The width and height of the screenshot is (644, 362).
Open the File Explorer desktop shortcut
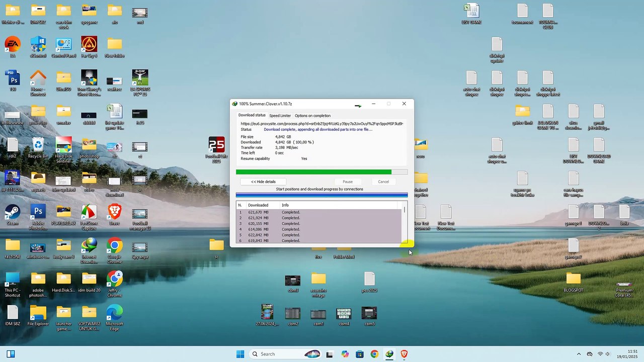pyautogui.click(x=38, y=315)
